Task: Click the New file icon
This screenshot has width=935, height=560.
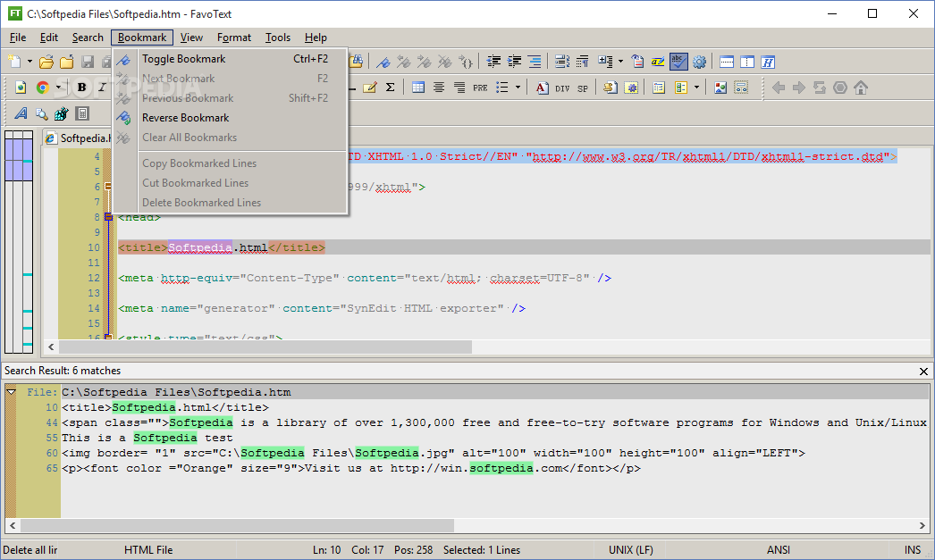Action: pyautogui.click(x=14, y=62)
